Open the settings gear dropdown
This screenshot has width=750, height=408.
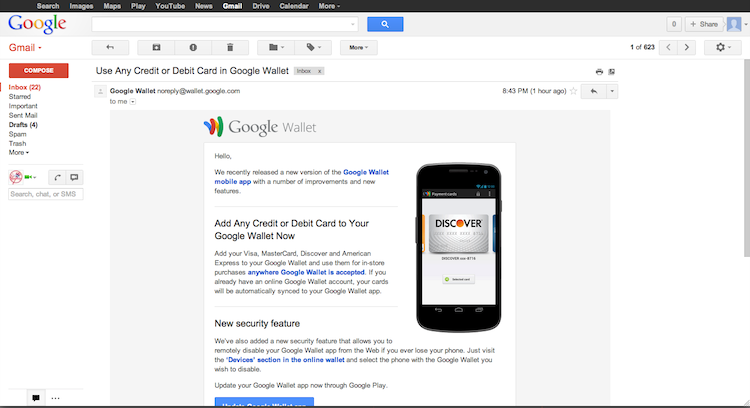[x=722, y=47]
